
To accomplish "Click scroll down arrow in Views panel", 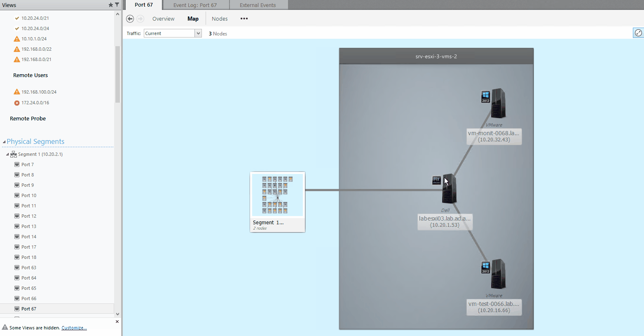I will coord(117,314).
